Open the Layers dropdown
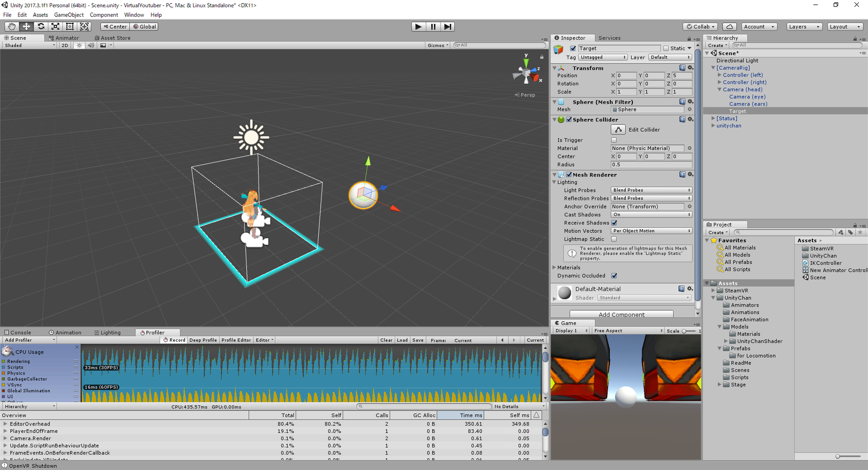The image size is (868, 470). tap(804, 27)
